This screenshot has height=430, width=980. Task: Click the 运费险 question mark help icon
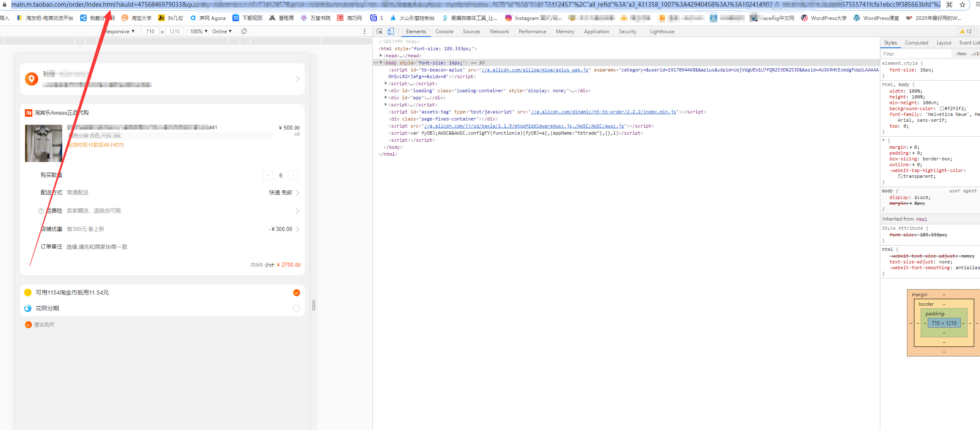[41, 211]
